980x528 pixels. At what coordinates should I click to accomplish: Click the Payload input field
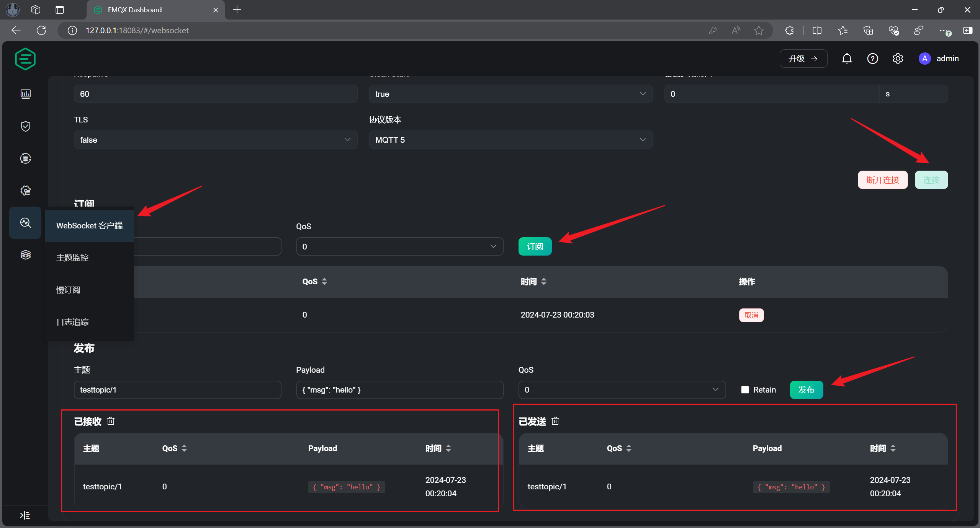(x=399, y=389)
